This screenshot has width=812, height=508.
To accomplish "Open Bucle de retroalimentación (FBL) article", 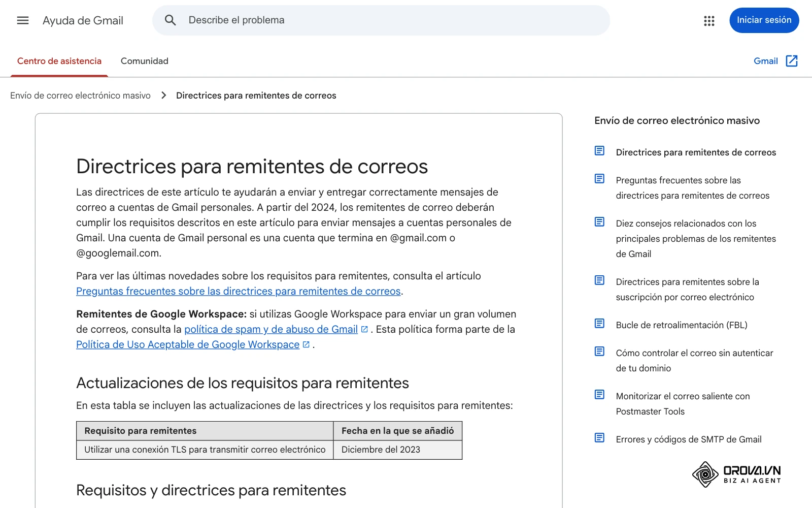I will [x=682, y=325].
